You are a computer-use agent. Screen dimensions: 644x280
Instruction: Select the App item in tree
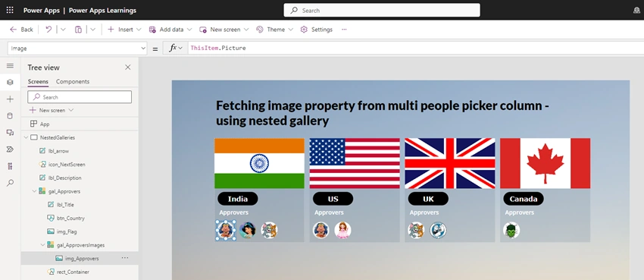(45, 124)
